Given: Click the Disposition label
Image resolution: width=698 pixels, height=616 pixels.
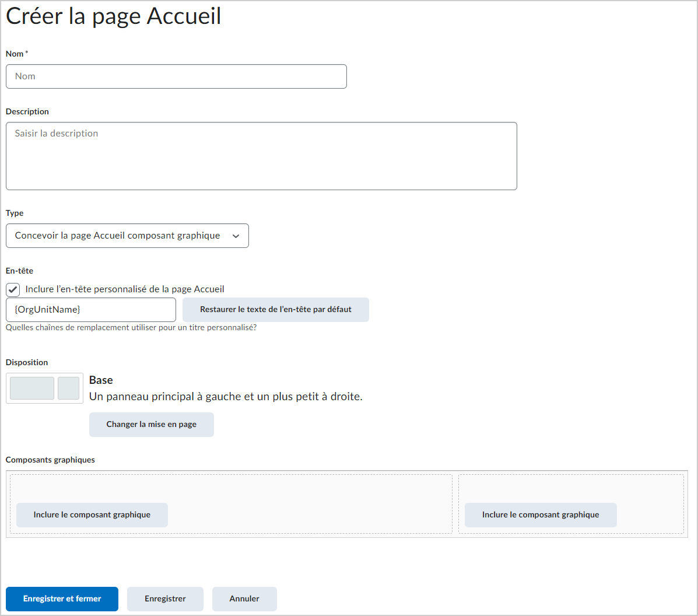Looking at the screenshot, I should 27,362.
